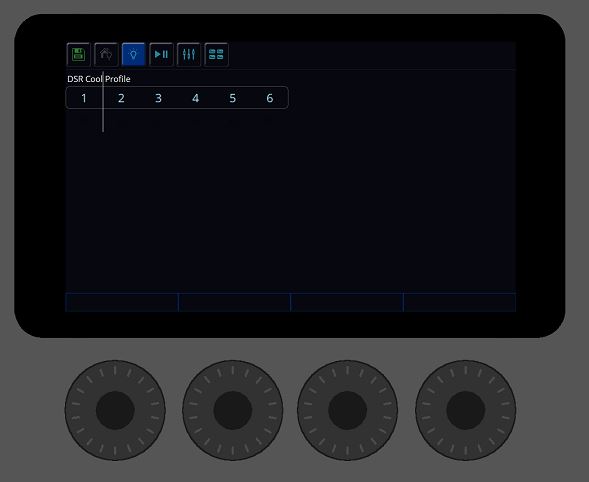
Task: Select the highlighted light bulb icon
Action: coord(133,54)
